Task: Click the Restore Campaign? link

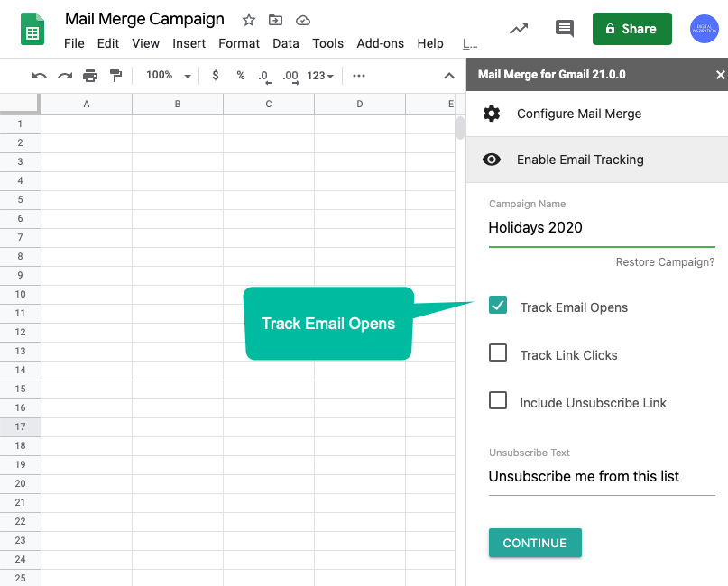Action: click(665, 262)
